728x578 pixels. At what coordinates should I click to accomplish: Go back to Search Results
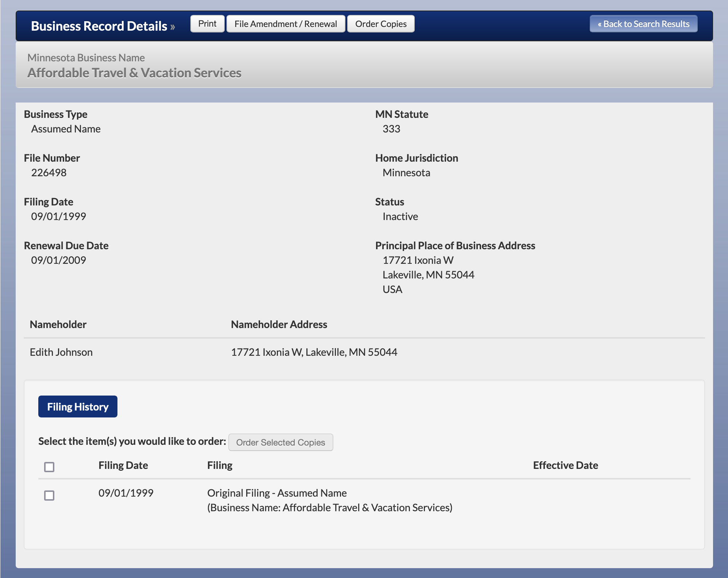643,24
